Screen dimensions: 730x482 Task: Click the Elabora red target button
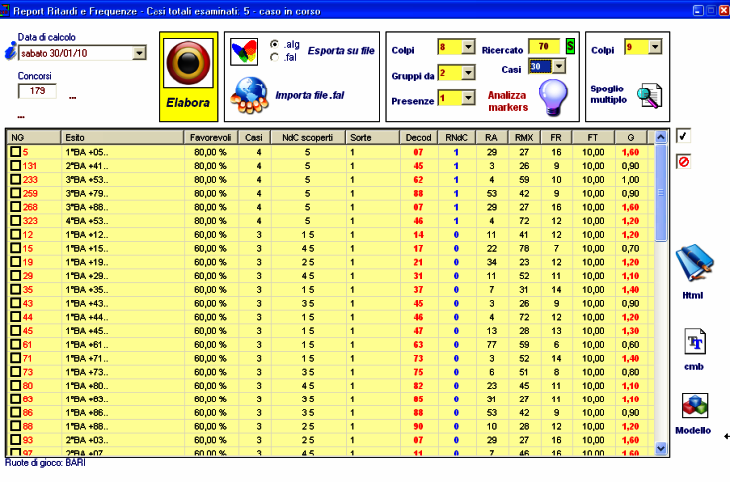(x=189, y=63)
